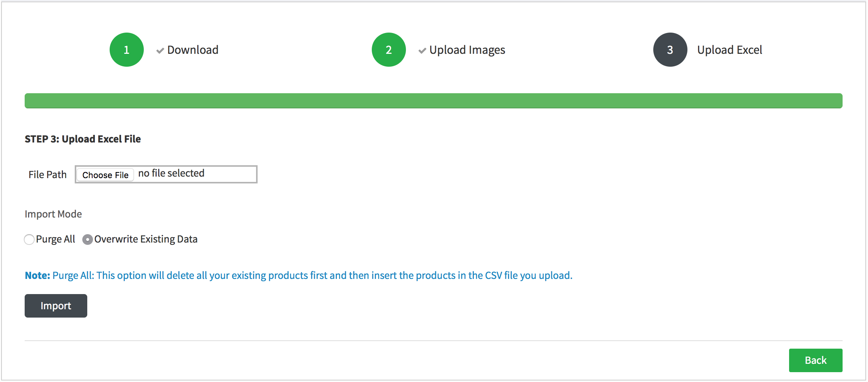Click the green progress bar

(434, 101)
